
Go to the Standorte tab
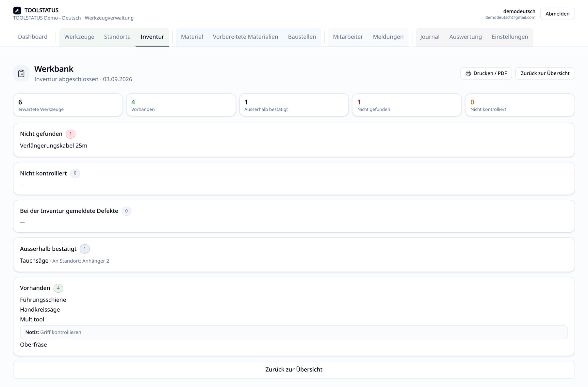tap(117, 37)
